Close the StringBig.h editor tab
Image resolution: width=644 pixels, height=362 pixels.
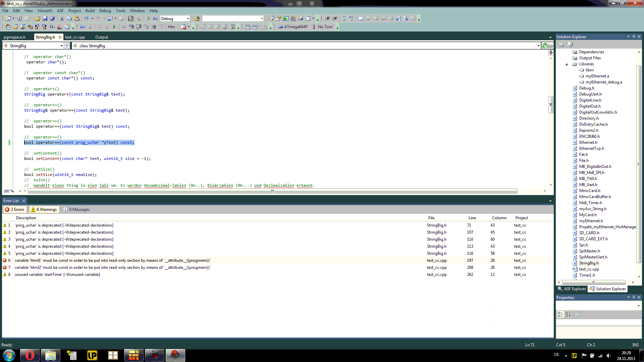[x=60, y=37]
